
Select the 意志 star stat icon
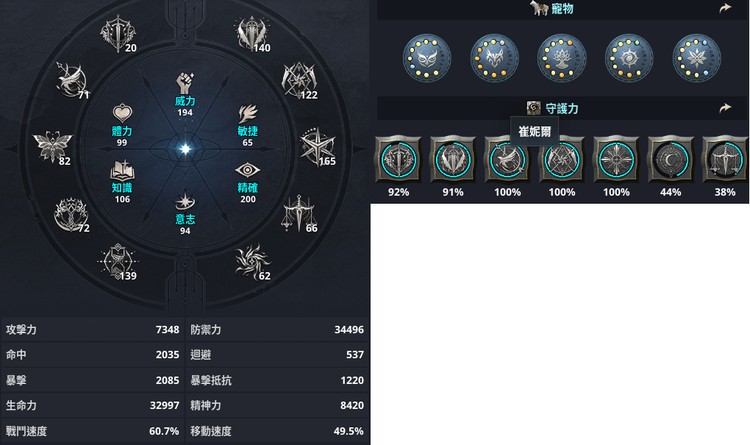pyautogui.click(x=185, y=202)
